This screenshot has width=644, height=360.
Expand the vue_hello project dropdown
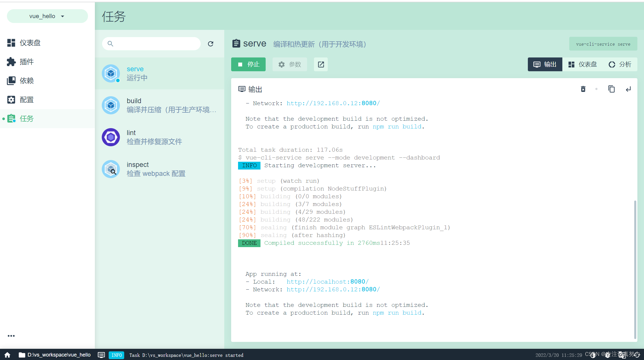[x=47, y=16]
